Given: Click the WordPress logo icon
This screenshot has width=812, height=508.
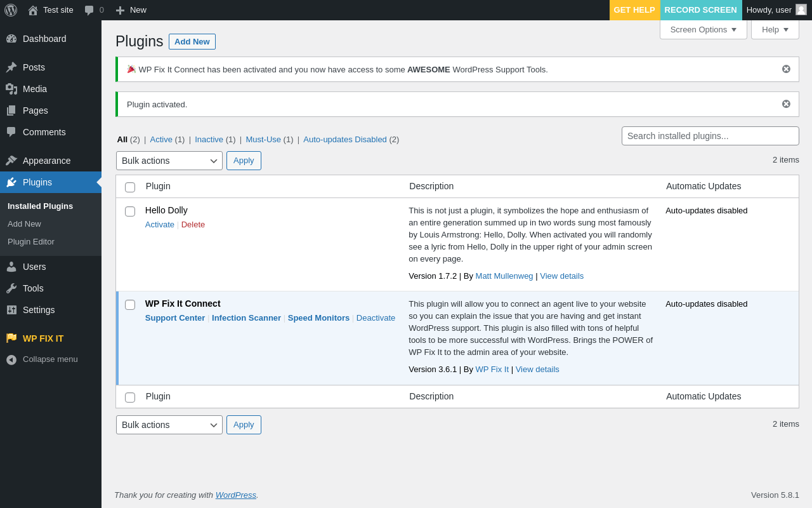Looking at the screenshot, I should [11, 10].
